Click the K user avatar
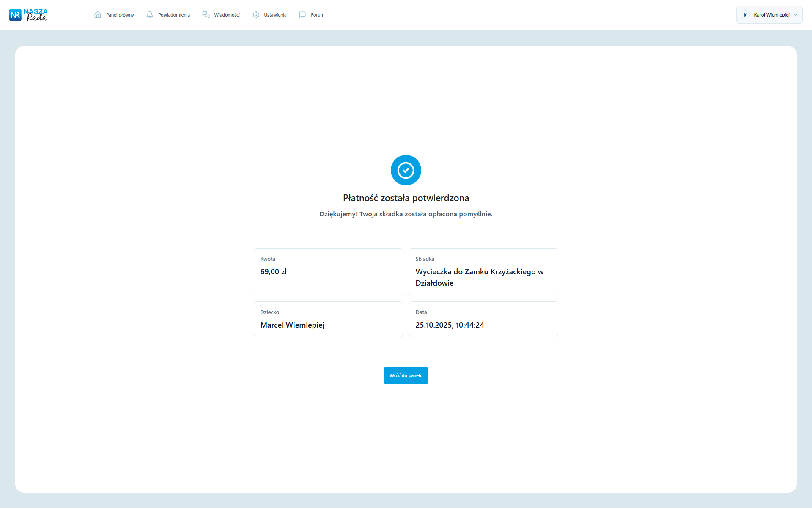 pos(745,15)
